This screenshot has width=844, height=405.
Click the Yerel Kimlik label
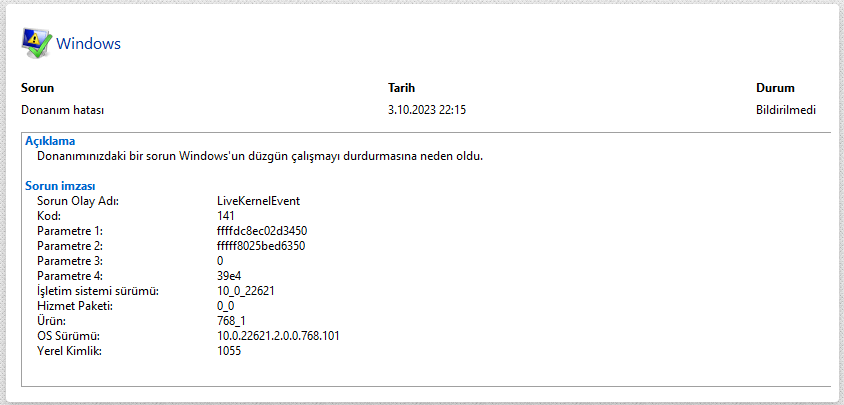tap(69, 351)
